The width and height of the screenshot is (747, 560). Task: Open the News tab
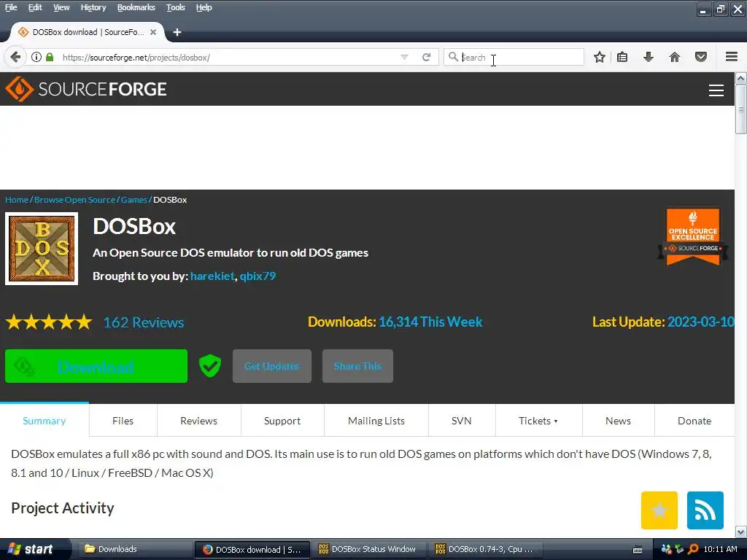[618, 421]
